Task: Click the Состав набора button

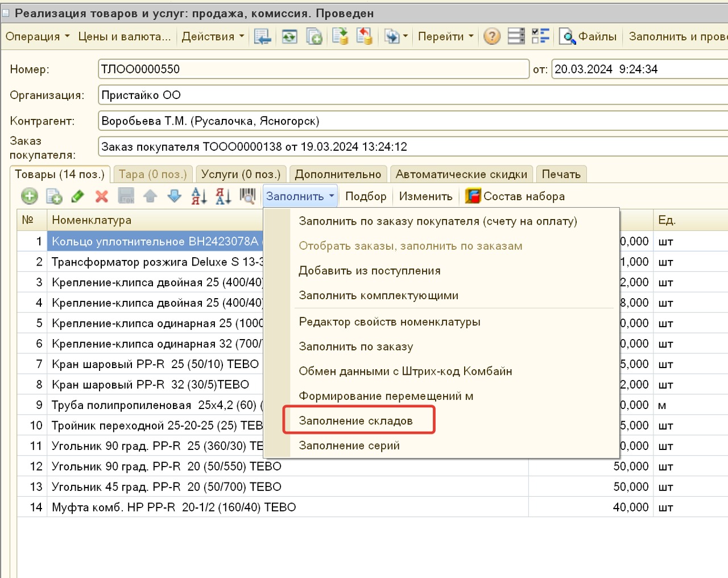Action: 515,196
